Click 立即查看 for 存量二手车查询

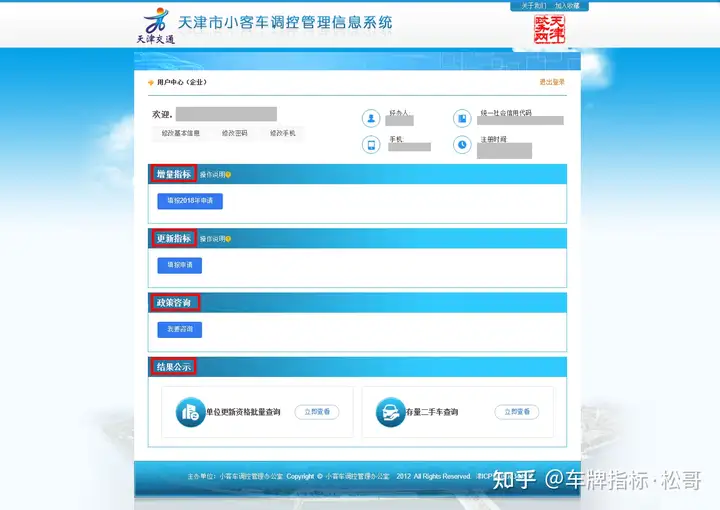(x=517, y=412)
